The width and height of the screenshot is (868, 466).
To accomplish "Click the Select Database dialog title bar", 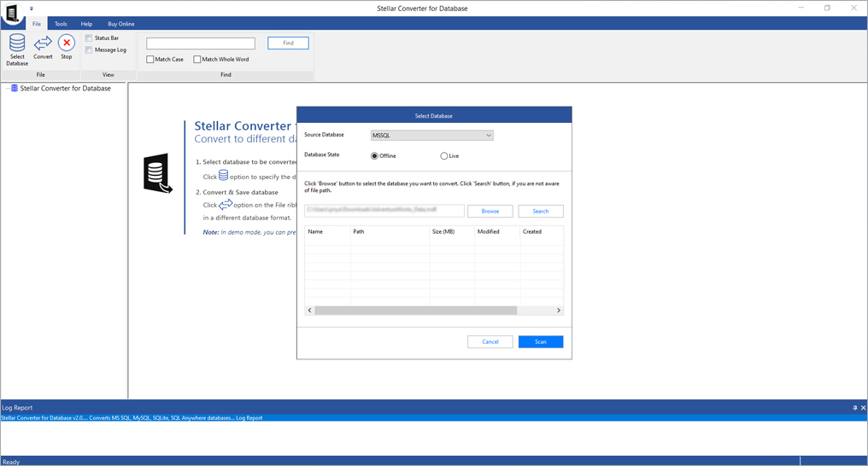I will [434, 115].
